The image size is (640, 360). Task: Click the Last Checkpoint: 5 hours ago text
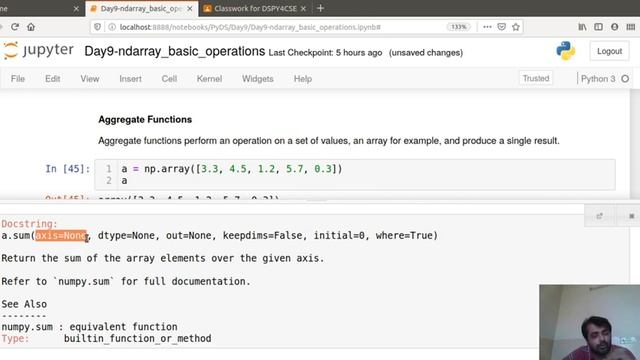point(325,53)
